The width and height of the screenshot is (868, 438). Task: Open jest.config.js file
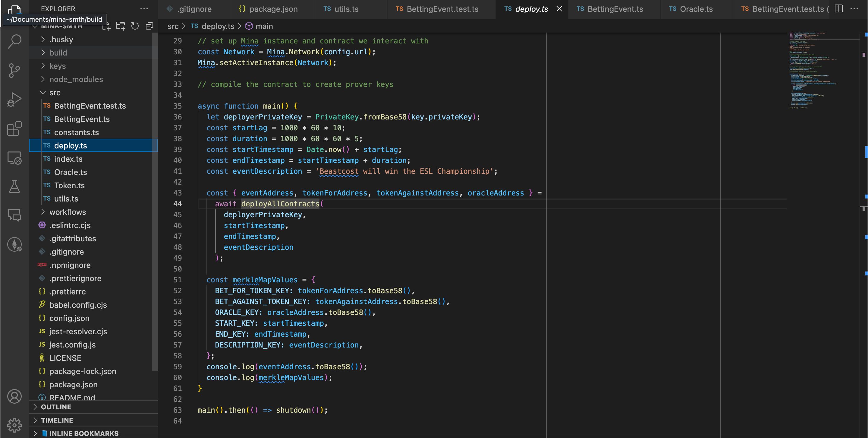94,344
